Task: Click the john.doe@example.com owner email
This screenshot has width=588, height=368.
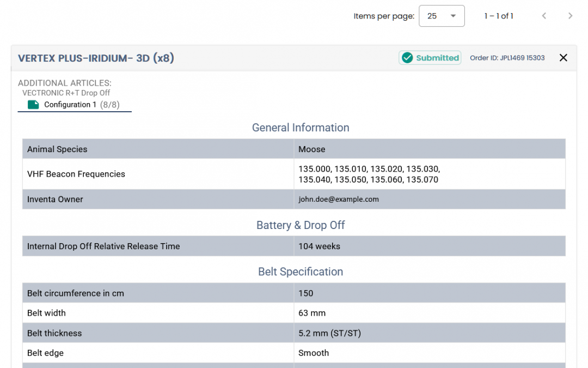Action: [338, 200]
